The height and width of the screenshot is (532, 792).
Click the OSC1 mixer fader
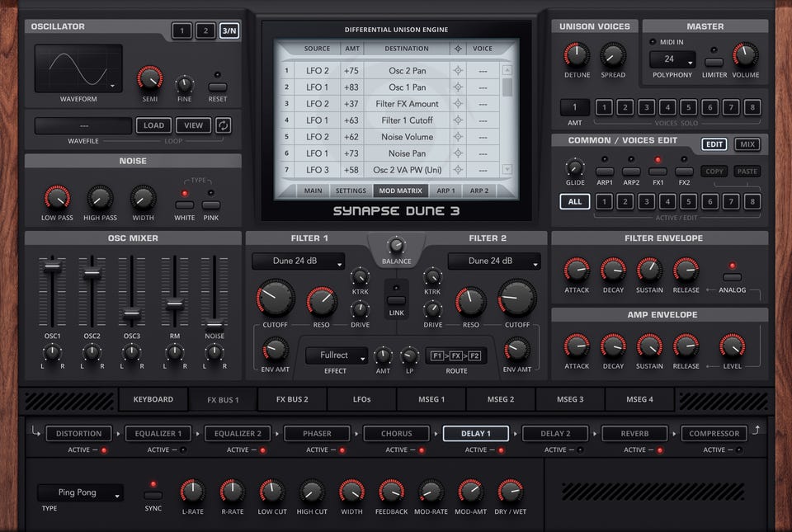coord(52,267)
